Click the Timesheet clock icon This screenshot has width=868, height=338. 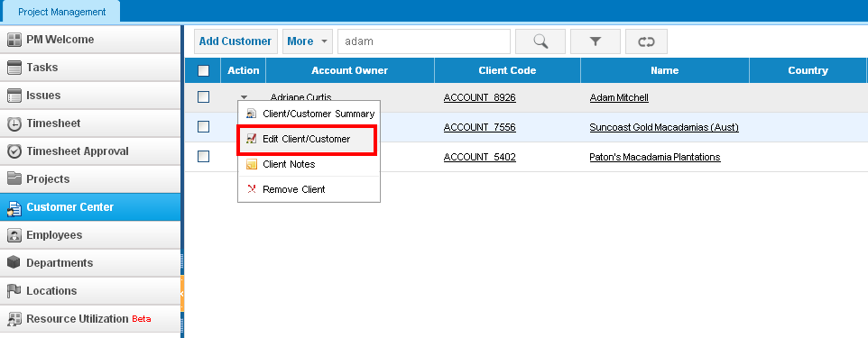point(14,123)
